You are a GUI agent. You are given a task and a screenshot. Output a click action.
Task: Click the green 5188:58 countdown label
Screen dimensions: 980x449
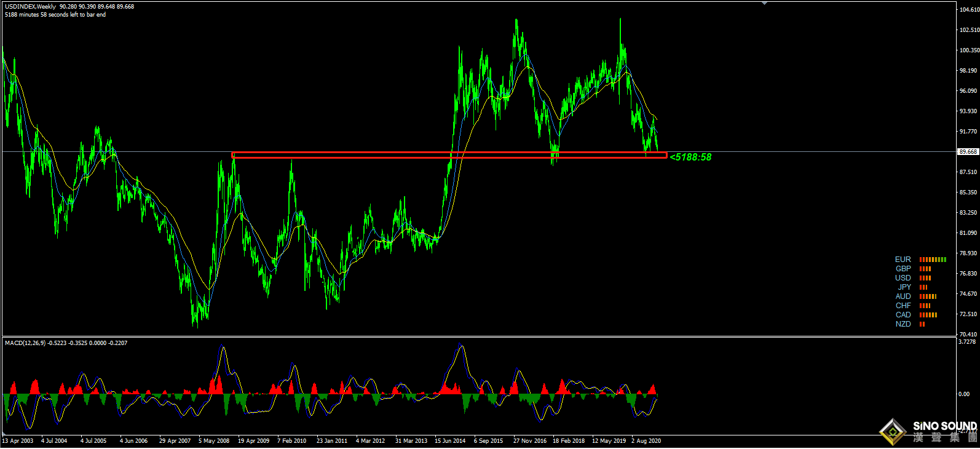[x=690, y=157]
